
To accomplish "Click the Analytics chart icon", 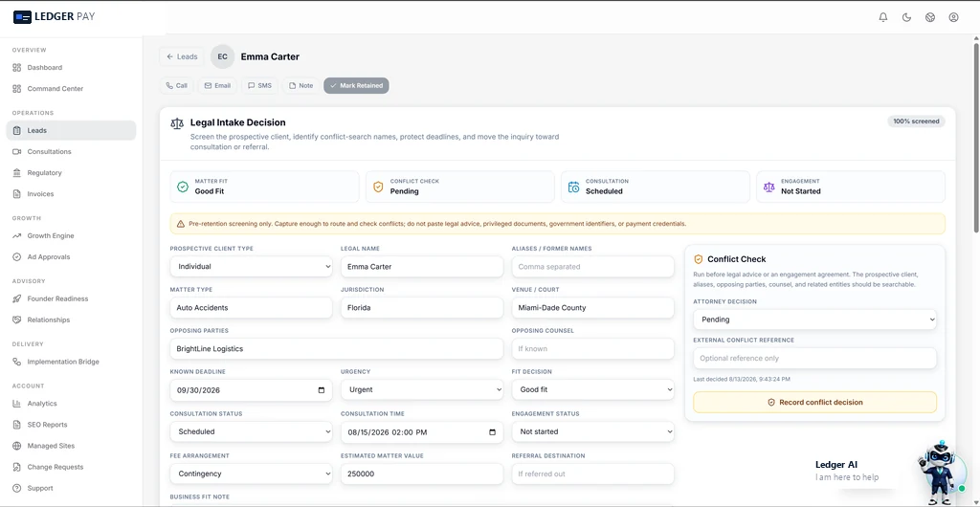I will coord(17,404).
